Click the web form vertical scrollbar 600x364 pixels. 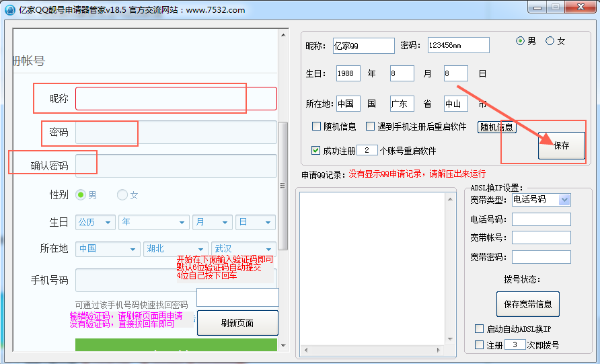(x=283, y=186)
